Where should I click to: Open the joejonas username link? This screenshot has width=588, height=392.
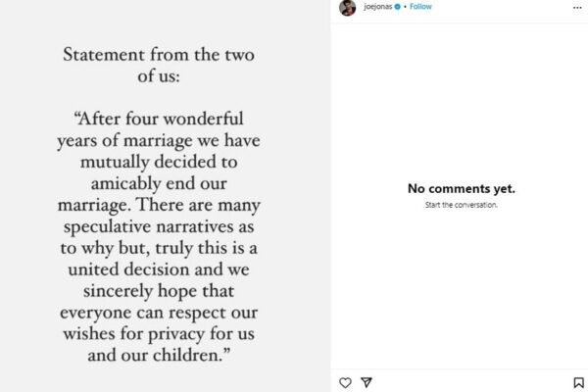(377, 7)
